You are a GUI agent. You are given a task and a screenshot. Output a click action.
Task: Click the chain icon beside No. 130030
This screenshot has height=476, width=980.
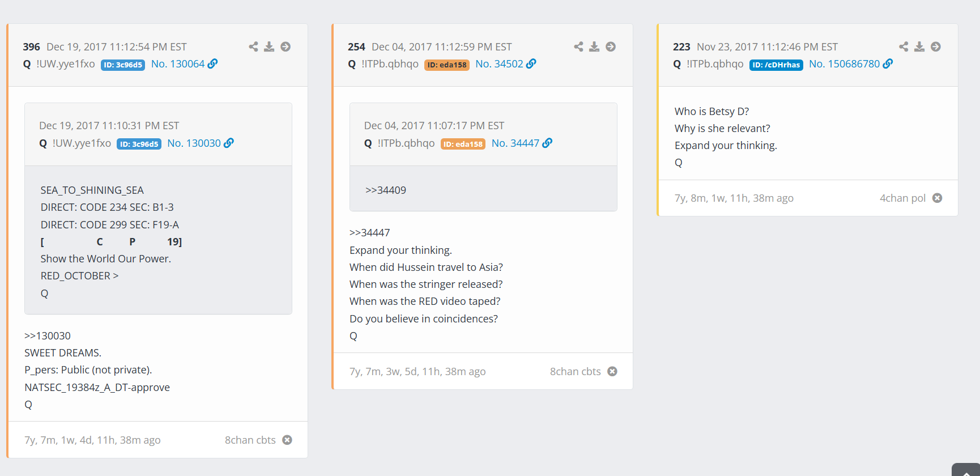pyautogui.click(x=229, y=143)
